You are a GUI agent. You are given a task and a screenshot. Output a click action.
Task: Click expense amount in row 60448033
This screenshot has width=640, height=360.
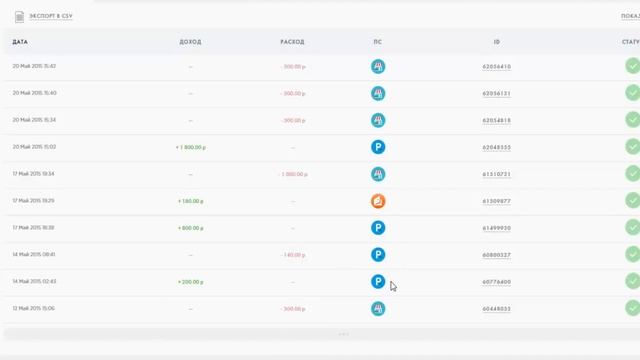pyautogui.click(x=293, y=309)
